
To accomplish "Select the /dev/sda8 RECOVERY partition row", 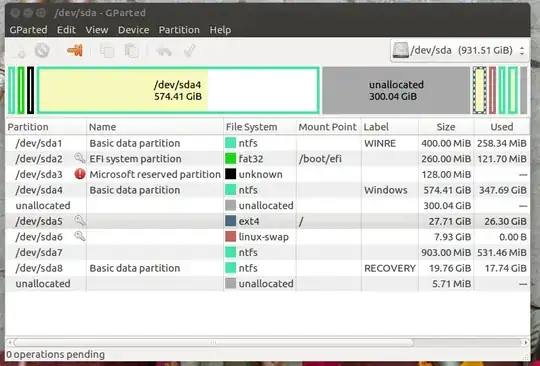I will [x=267, y=268].
